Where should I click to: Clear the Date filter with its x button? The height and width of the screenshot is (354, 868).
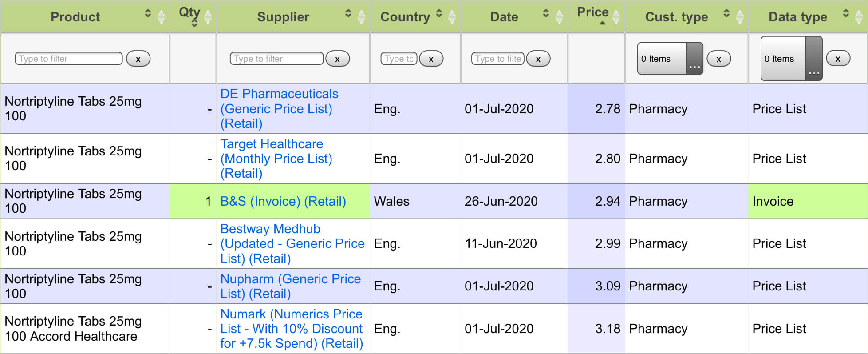point(538,59)
